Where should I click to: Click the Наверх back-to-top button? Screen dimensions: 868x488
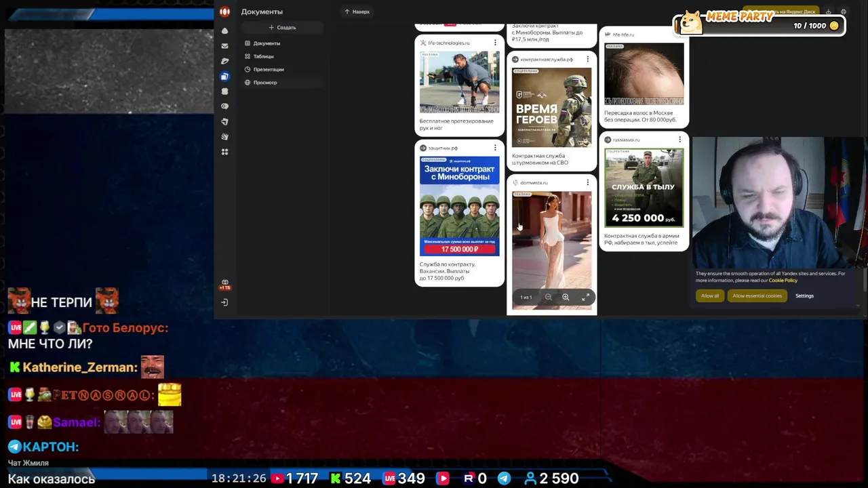(357, 12)
